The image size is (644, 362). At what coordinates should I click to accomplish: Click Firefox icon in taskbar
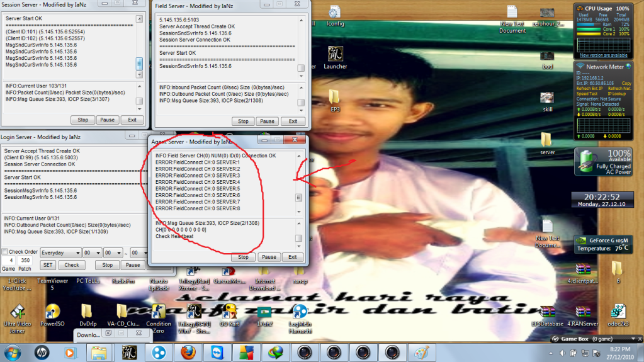pyautogui.click(x=189, y=352)
